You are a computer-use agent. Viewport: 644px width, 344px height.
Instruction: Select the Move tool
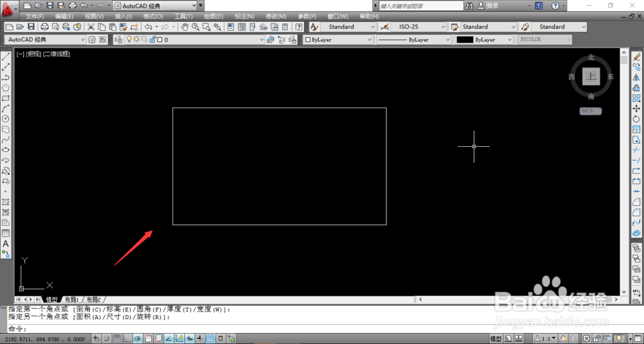pos(636,108)
